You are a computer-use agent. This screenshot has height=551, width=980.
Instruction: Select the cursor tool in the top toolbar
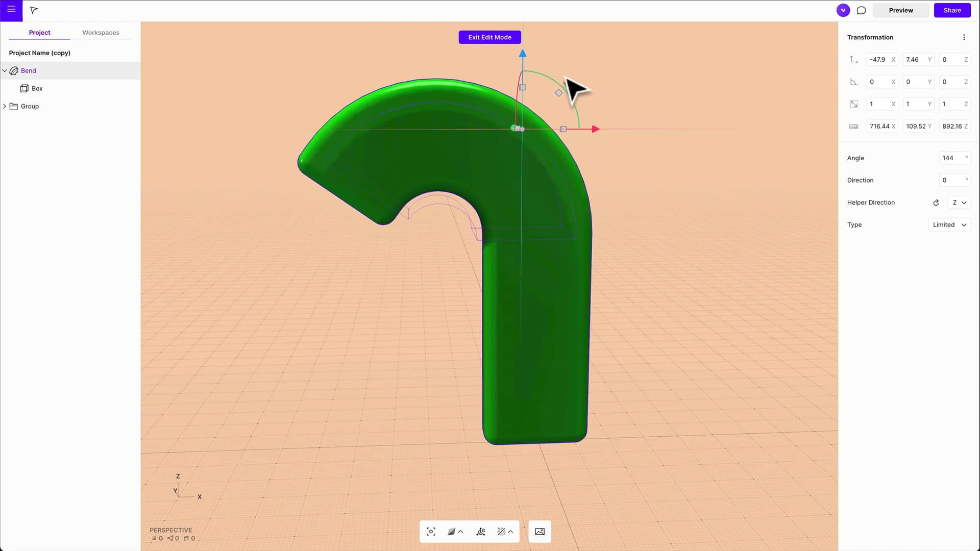click(x=33, y=10)
